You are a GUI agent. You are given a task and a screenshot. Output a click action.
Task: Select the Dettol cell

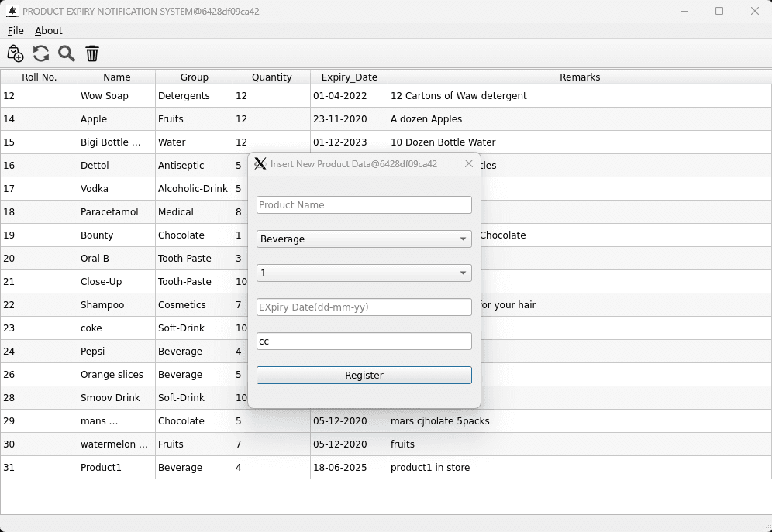117,165
